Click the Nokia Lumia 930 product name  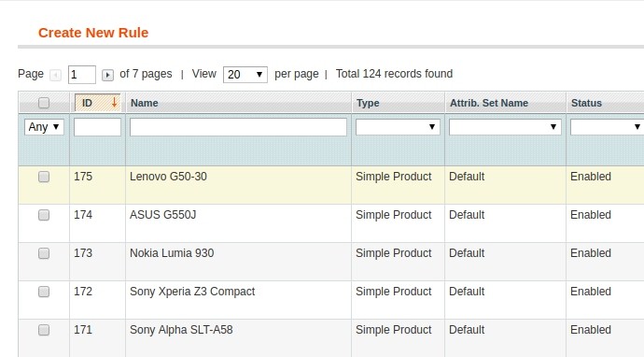(x=172, y=253)
